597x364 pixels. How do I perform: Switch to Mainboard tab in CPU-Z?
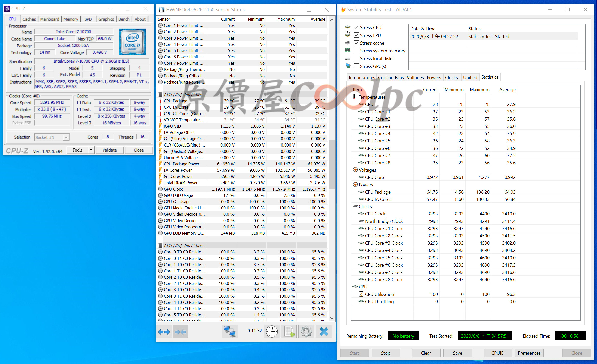pos(50,19)
